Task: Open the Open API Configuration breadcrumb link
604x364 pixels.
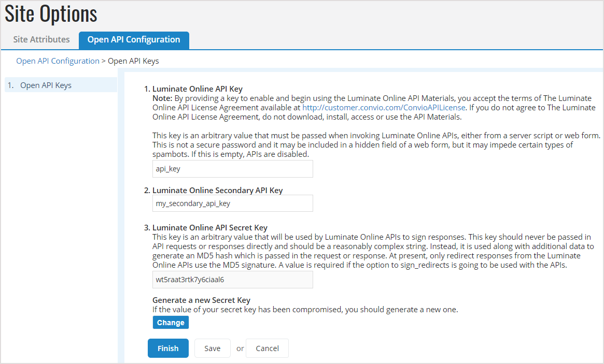Action: click(x=58, y=61)
